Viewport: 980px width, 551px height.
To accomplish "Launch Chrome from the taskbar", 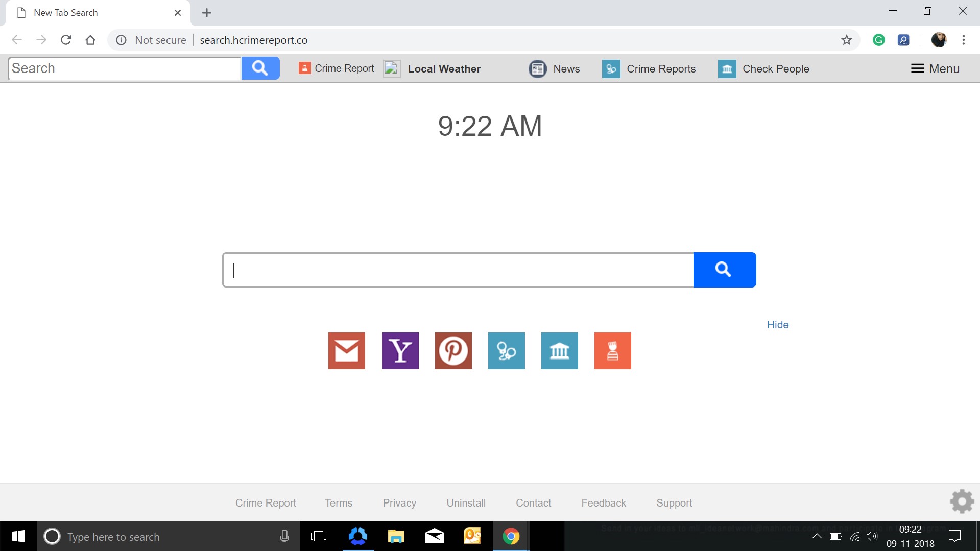I will coord(510,536).
